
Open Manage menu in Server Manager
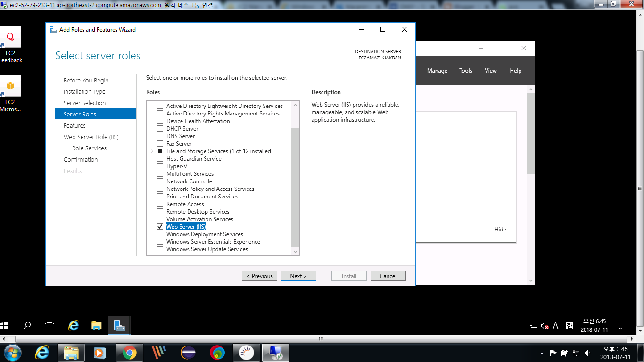[437, 71]
